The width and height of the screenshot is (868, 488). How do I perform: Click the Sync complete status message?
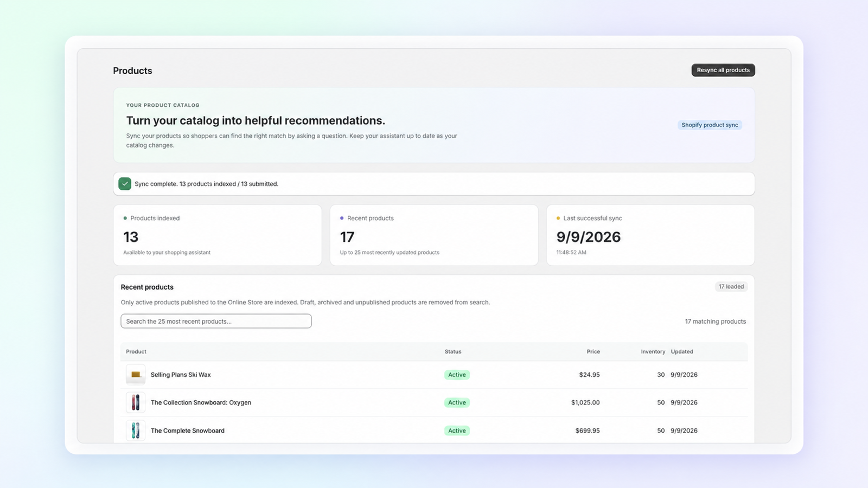pyautogui.click(x=206, y=184)
